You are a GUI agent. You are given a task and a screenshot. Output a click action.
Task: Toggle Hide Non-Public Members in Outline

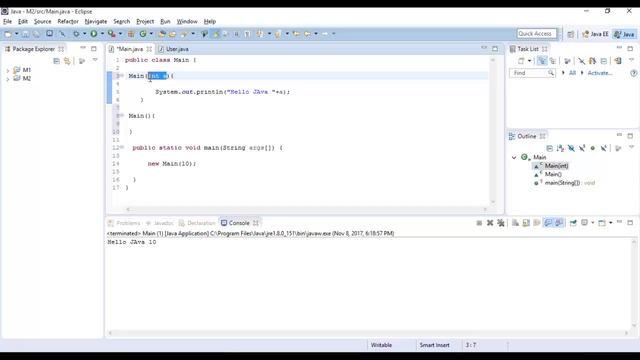[x=593, y=148]
